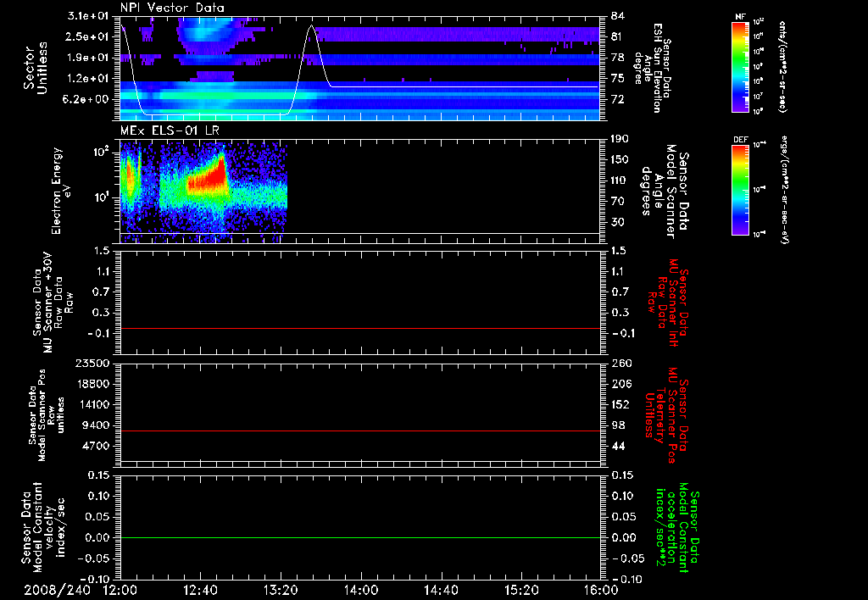Click the 'Sector Unitless' axis title
Viewport: 868px width, 600px height.
36,68
